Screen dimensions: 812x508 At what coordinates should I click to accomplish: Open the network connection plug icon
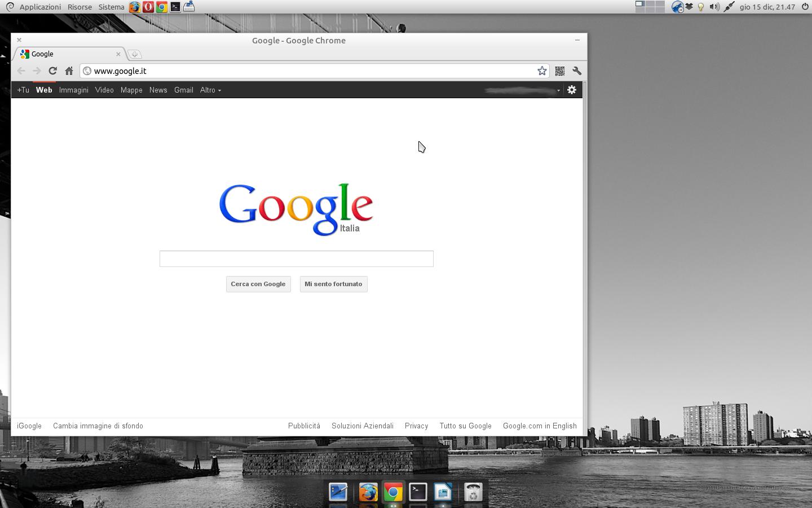coord(729,7)
